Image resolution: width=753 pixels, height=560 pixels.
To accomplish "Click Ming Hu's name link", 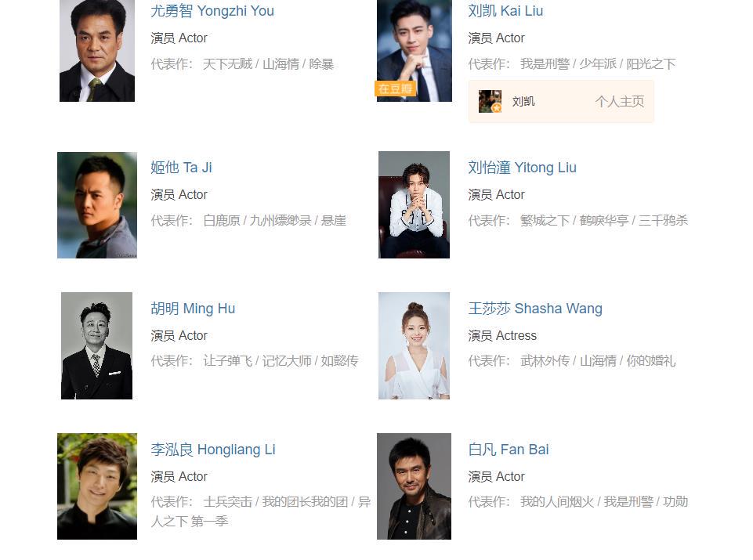I will (x=193, y=308).
